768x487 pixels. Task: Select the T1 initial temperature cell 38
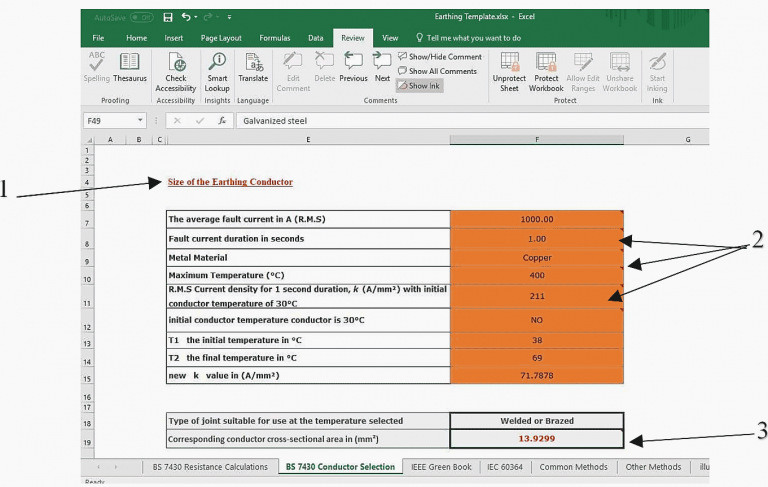(537, 340)
